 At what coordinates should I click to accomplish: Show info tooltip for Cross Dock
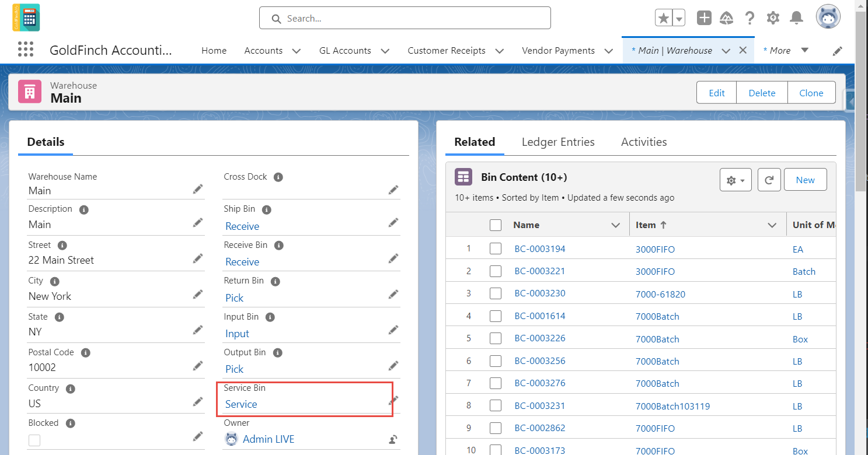278,177
